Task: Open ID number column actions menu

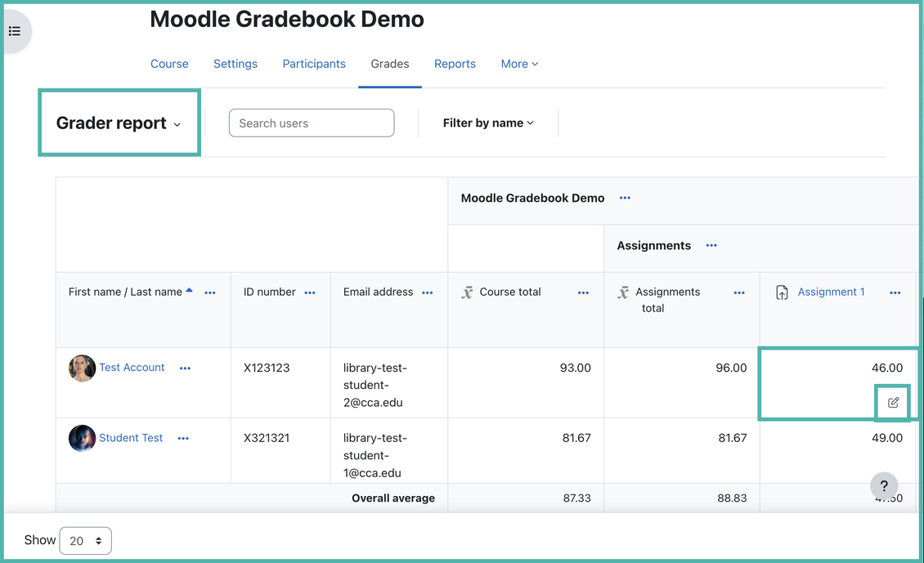Action: click(310, 293)
